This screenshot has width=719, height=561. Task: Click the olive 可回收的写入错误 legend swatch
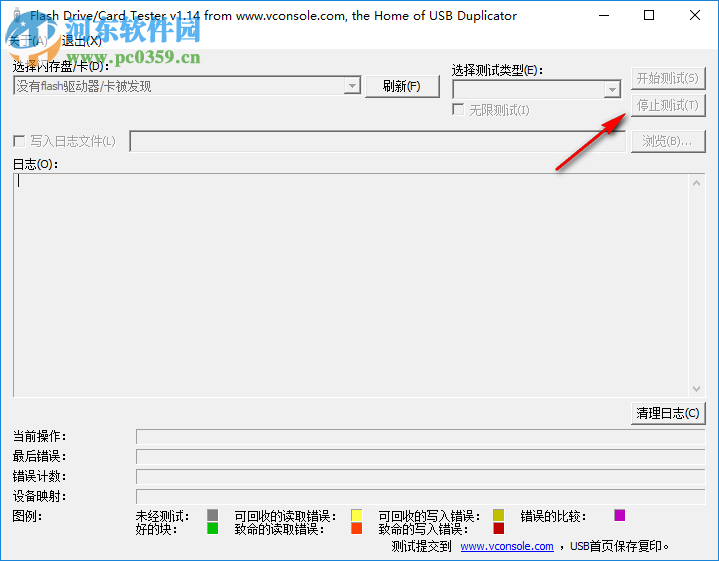498,515
